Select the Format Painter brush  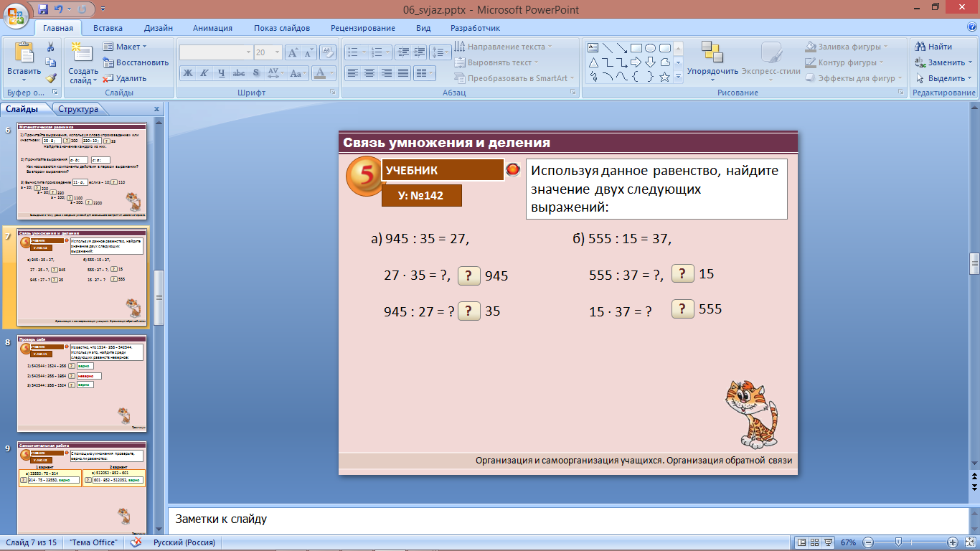51,78
